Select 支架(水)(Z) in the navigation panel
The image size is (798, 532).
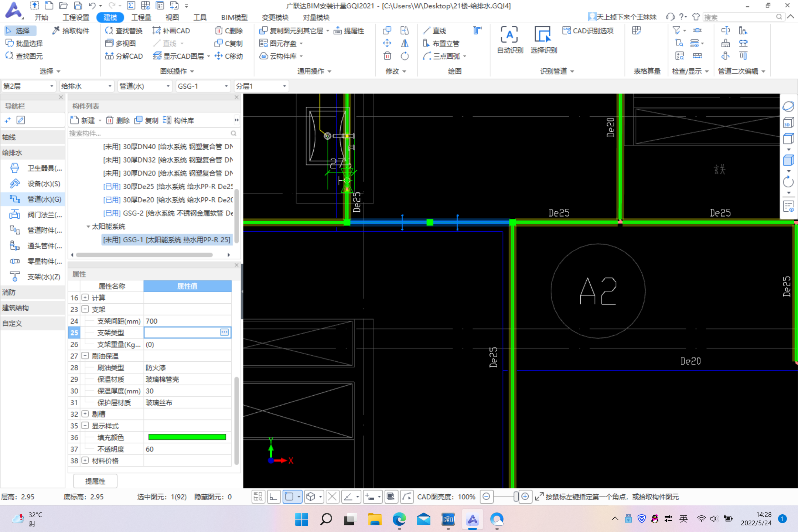(x=36, y=277)
